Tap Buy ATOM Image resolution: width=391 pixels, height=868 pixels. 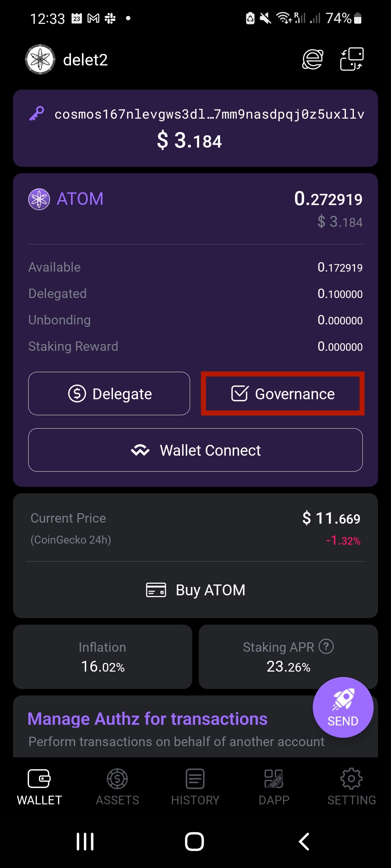coord(195,590)
